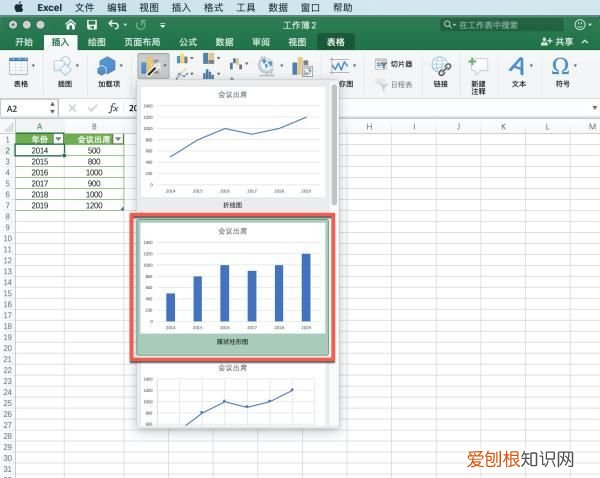Open the undo history dropdown arrow

(126, 26)
